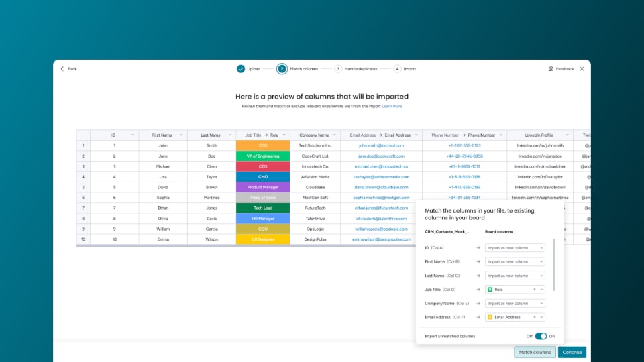The image size is (644, 362).
Task: Click the first name Sophia cell
Action: [163, 198]
